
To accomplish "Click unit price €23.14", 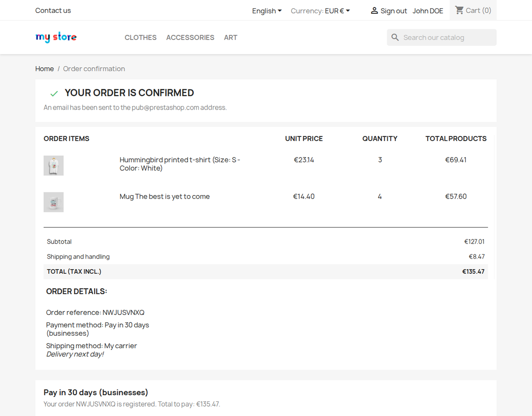I will point(304,160).
